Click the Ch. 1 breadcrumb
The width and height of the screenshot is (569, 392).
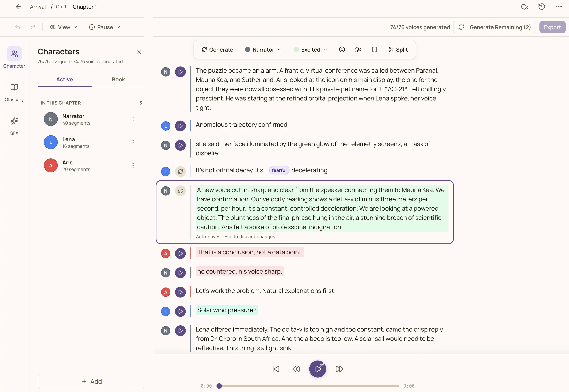pyautogui.click(x=61, y=7)
